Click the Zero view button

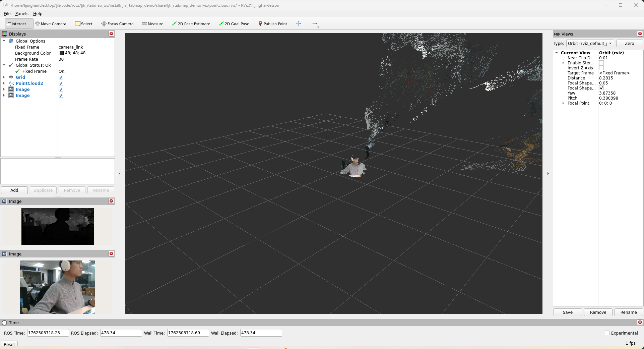pyautogui.click(x=629, y=43)
